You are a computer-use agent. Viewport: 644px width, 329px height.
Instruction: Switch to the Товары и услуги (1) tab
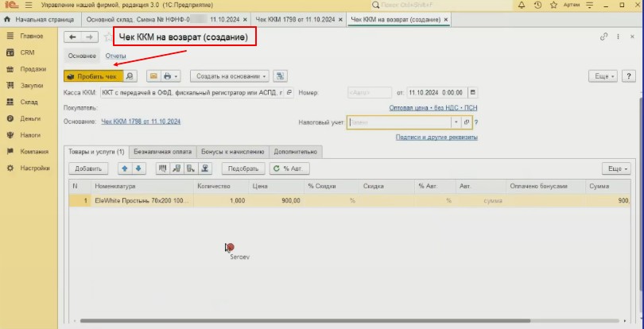click(96, 152)
